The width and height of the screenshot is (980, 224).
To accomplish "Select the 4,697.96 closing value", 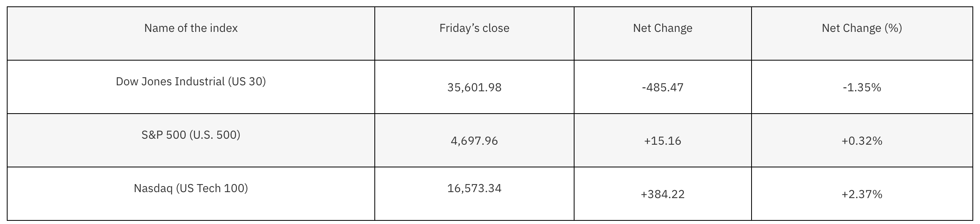I will pyautogui.click(x=474, y=141).
